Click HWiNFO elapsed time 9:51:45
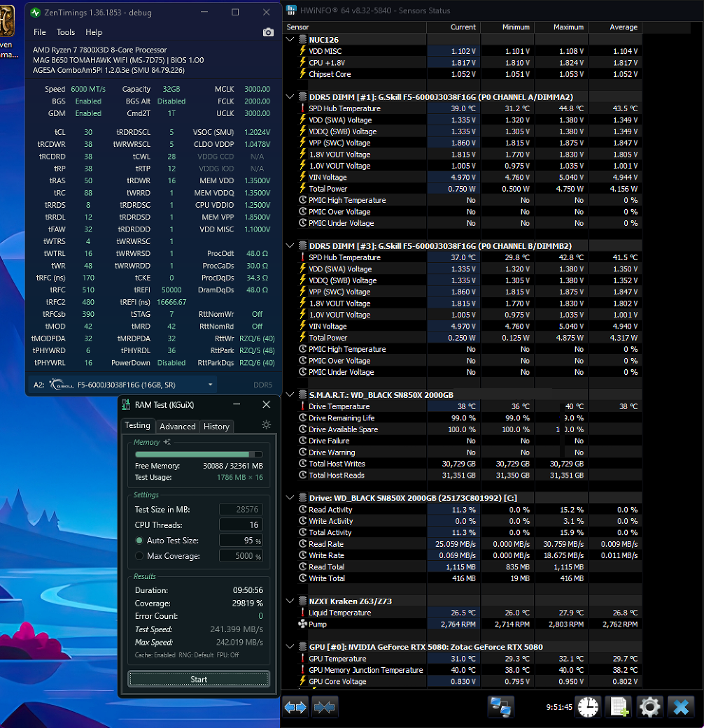The image size is (704, 728). tap(559, 707)
